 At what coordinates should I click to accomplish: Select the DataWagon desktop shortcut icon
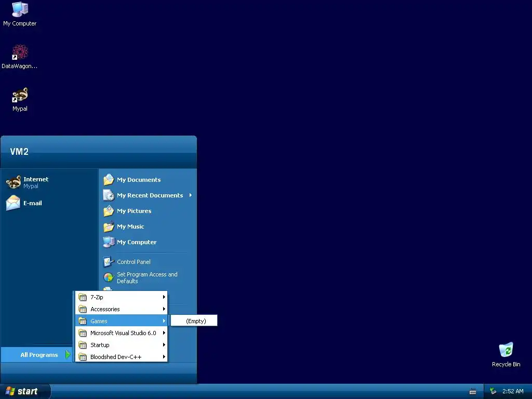click(20, 52)
